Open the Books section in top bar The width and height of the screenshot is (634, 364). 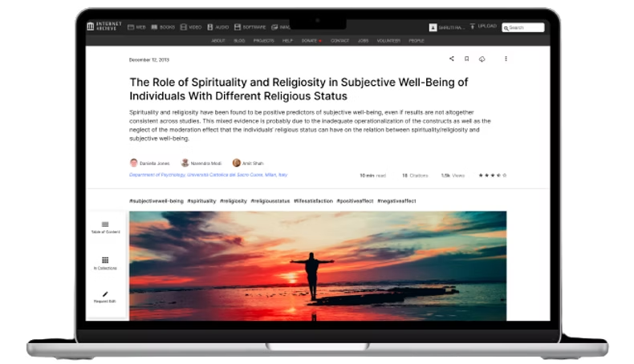pyautogui.click(x=163, y=27)
